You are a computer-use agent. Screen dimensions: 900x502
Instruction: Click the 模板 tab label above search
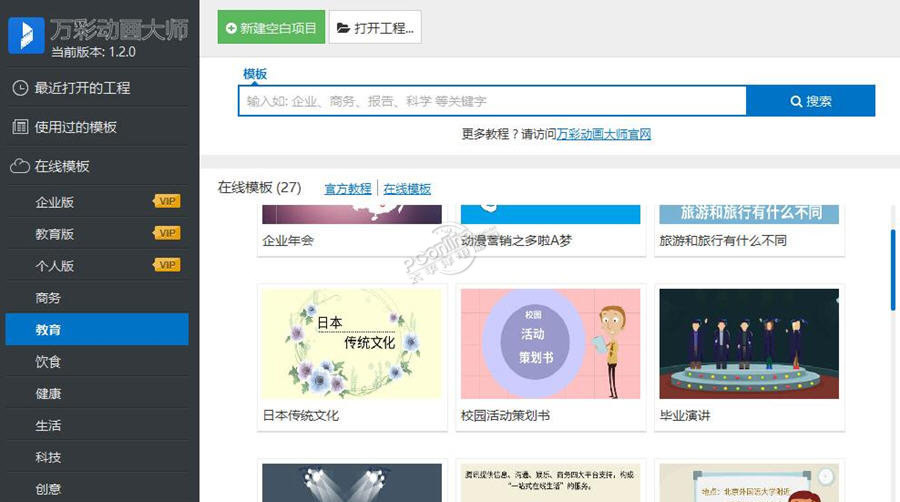[255, 74]
